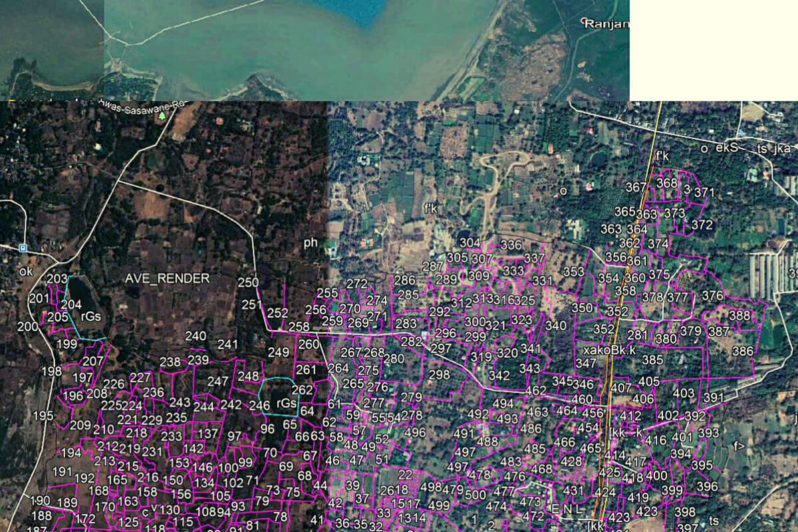Select the red place marker beside Ranjan

(x=584, y=21)
